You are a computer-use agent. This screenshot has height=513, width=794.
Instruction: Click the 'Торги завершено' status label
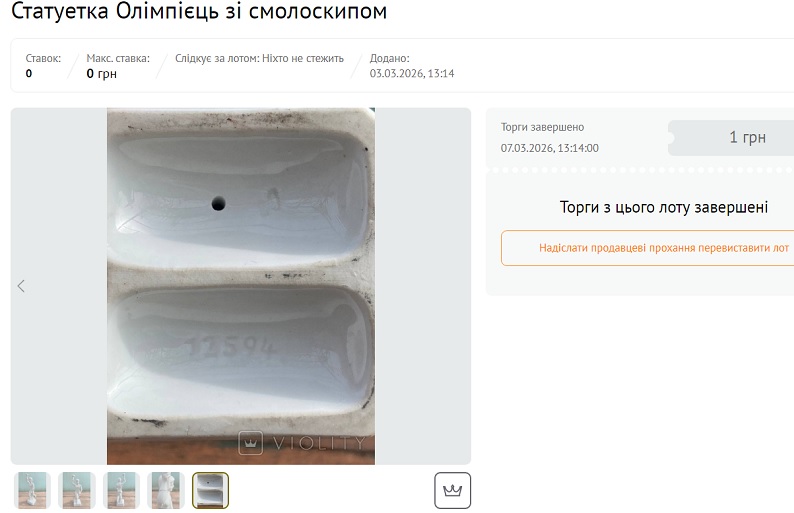click(542, 127)
